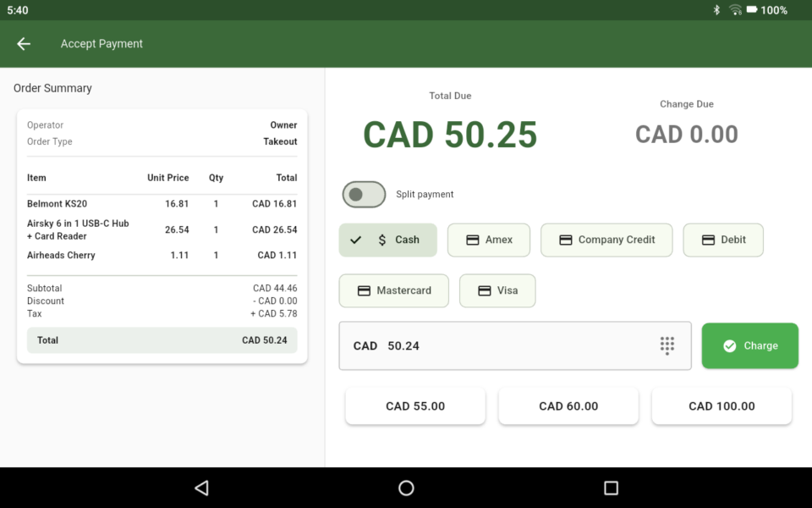Choose Company Credit payment method
The image size is (812, 508).
pyautogui.click(x=606, y=240)
